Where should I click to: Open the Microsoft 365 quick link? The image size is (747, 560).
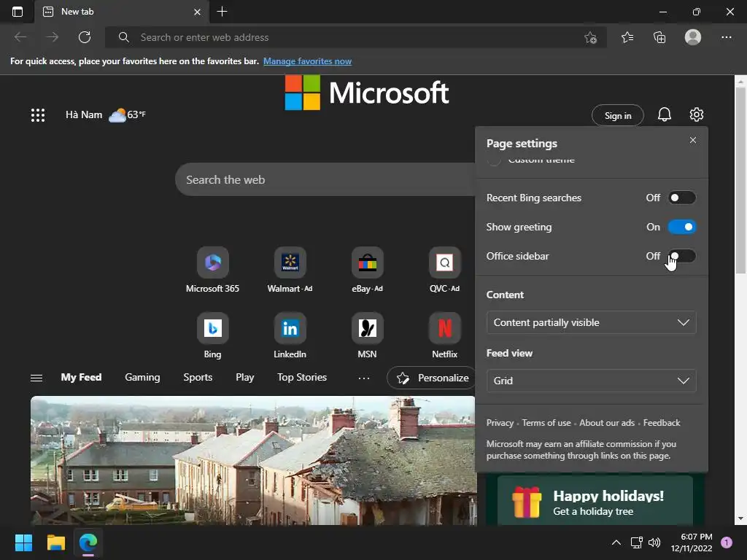[x=212, y=270]
